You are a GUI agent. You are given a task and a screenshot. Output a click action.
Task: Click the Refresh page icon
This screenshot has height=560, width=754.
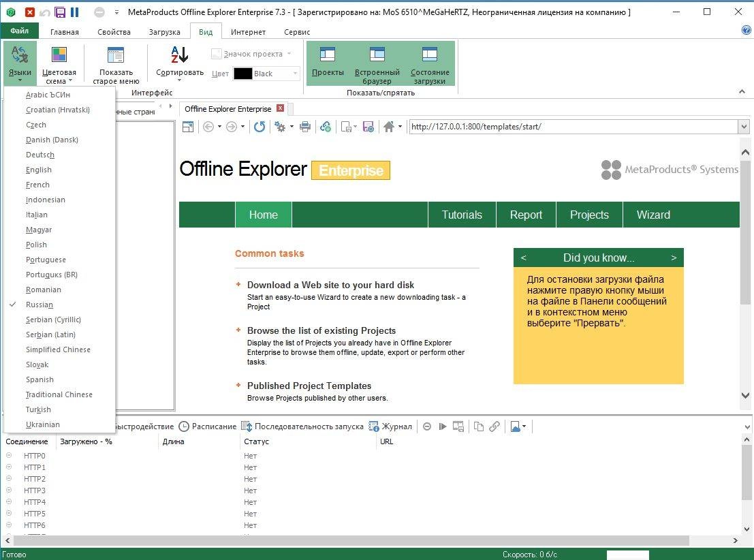point(260,127)
